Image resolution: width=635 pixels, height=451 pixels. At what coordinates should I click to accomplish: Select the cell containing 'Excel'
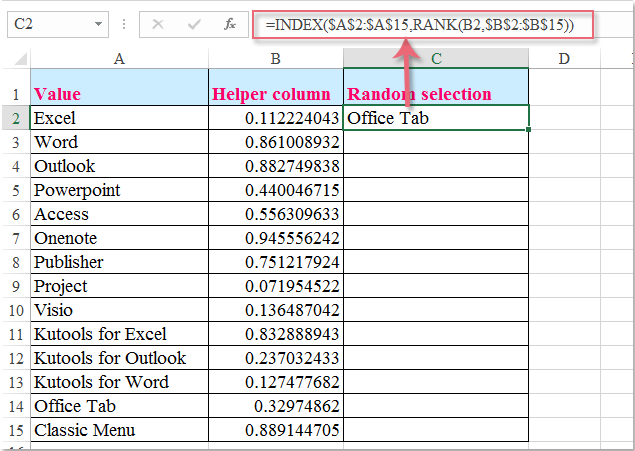tap(119, 118)
